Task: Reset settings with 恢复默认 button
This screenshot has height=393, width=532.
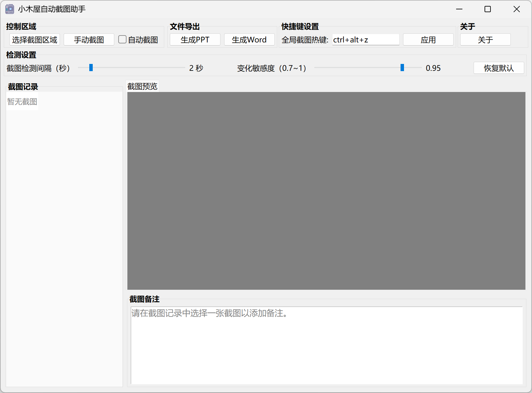Action: (x=499, y=68)
